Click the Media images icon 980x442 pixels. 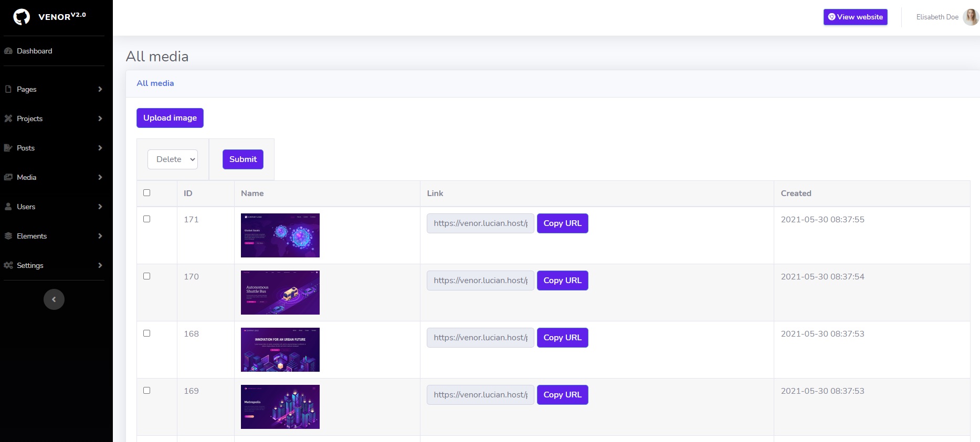point(8,177)
